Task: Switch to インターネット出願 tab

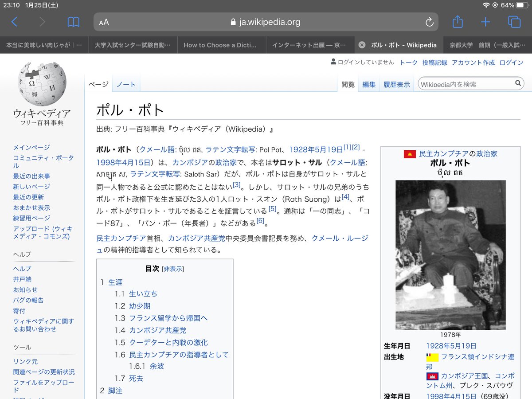Action: [x=310, y=45]
